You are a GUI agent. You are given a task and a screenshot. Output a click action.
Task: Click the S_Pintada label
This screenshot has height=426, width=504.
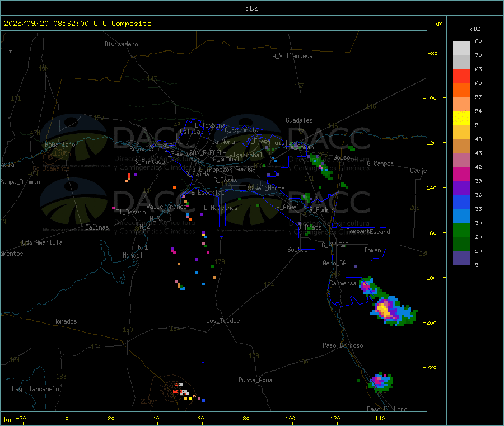click(x=150, y=162)
